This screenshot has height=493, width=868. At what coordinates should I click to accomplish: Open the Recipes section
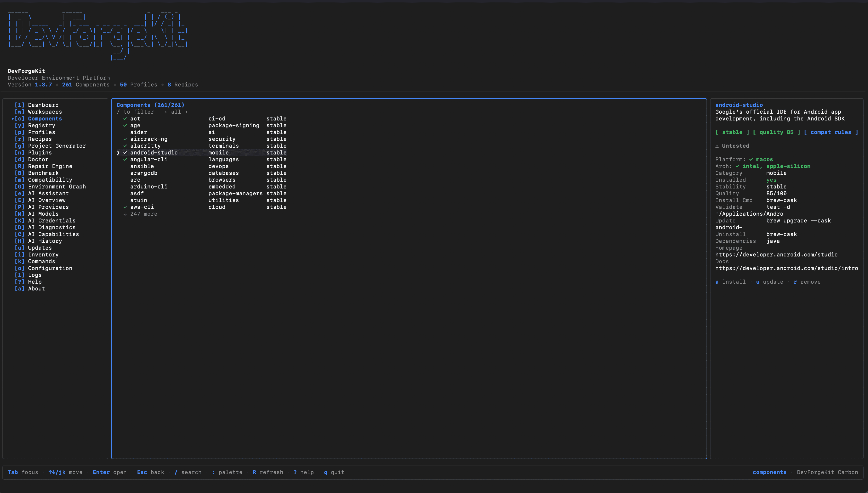33,139
